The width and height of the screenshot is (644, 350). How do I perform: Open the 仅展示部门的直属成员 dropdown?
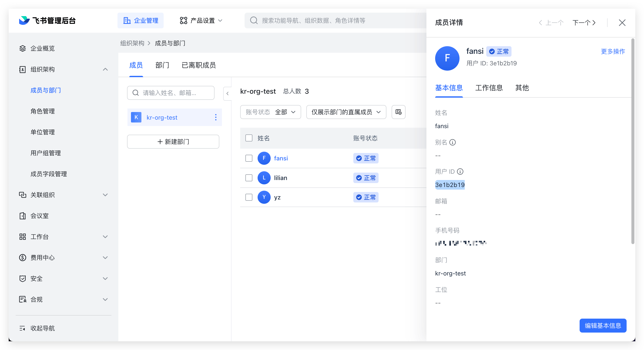coord(346,112)
